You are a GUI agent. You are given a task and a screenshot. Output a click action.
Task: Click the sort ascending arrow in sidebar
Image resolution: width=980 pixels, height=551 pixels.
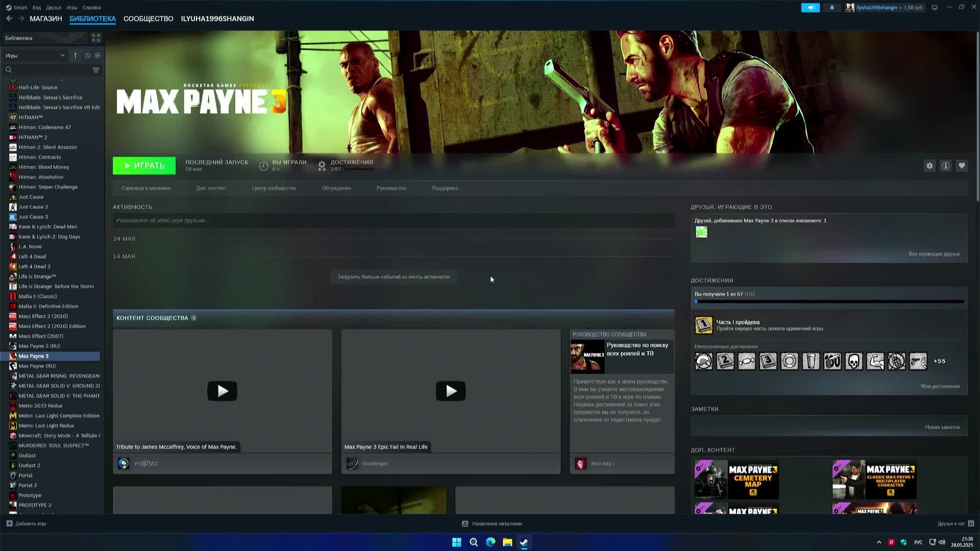[75, 56]
